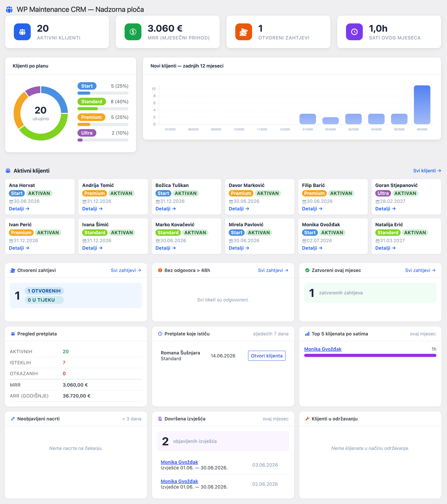This screenshot has height=504, width=447.
Task: Click the Romana Šušnjara expiring subscription name
Action: coord(180,353)
